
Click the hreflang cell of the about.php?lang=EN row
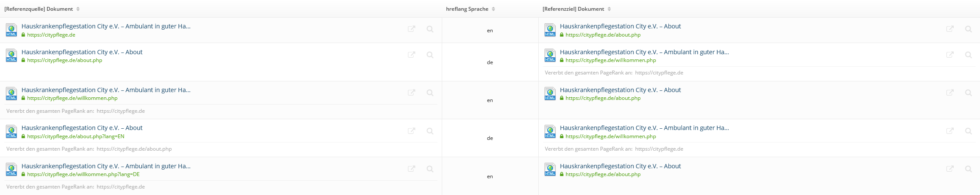tap(490, 138)
